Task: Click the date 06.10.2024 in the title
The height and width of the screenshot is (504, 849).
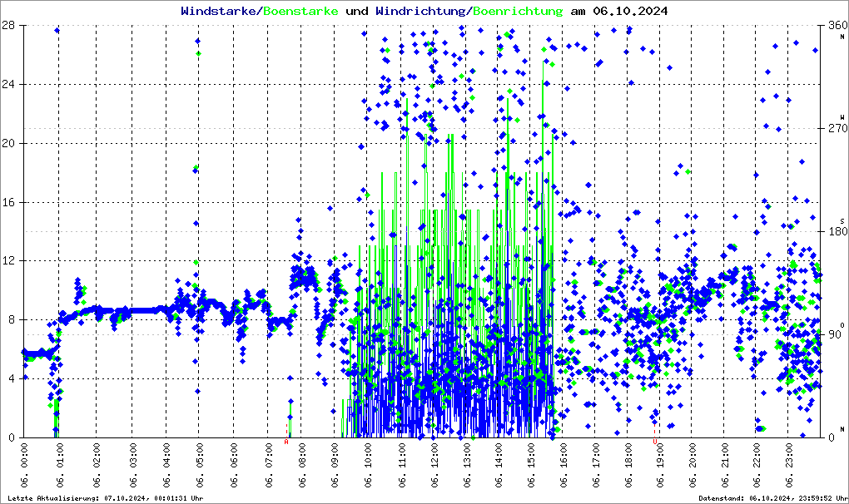Action: [x=630, y=11]
